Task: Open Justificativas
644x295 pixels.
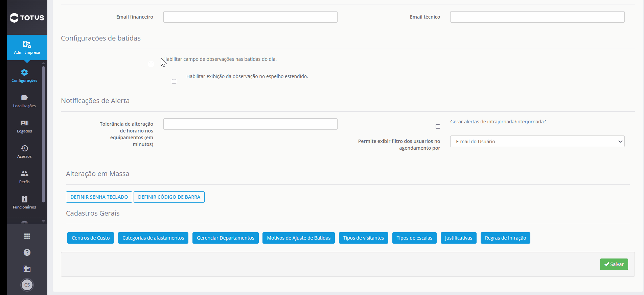Action: pos(459,238)
